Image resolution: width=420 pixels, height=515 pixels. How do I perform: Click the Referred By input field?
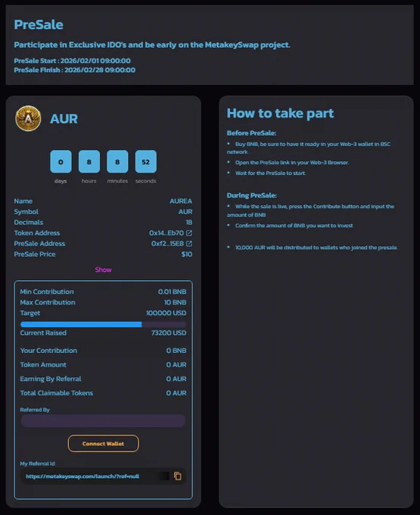pyautogui.click(x=104, y=421)
